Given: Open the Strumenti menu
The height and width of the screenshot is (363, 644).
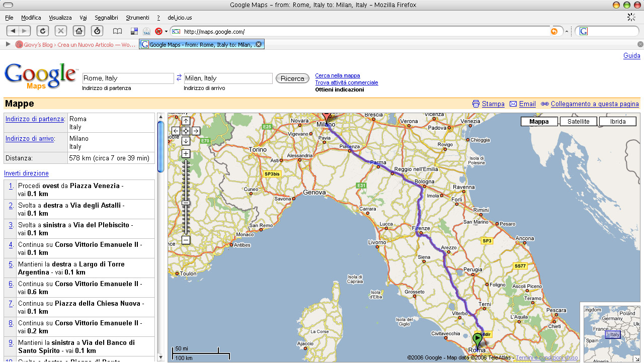Looking at the screenshot, I should pyautogui.click(x=137, y=18).
